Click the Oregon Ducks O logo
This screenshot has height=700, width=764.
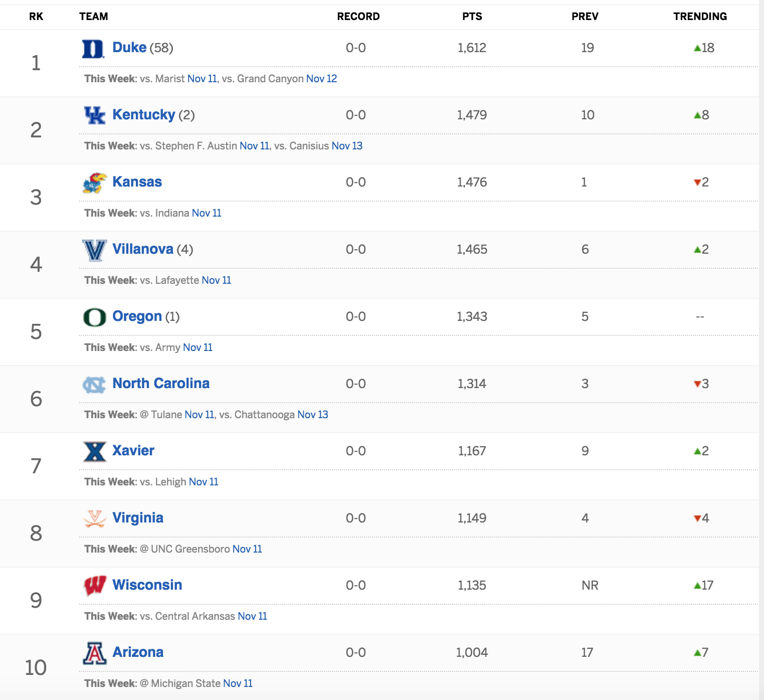pos(95,317)
